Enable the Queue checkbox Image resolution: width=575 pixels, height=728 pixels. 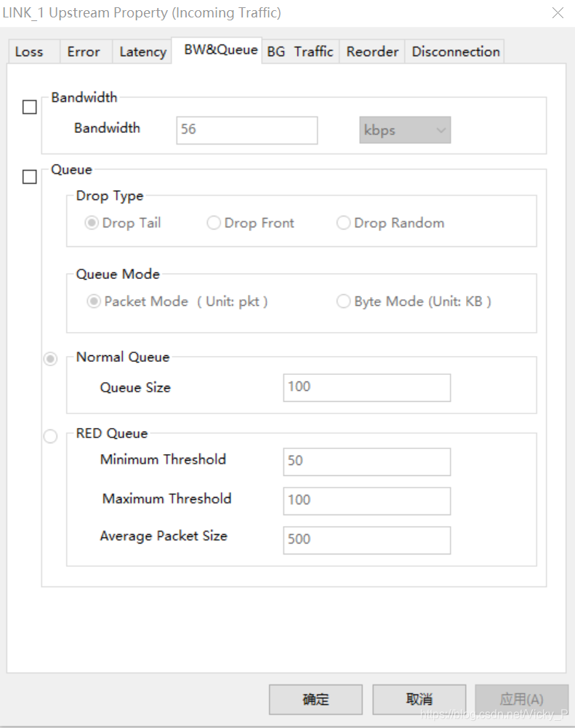click(30, 177)
